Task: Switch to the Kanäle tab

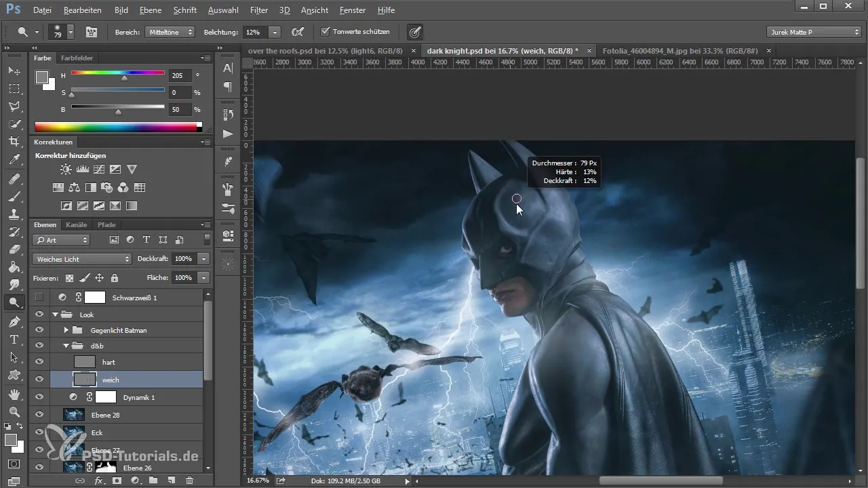Action: tap(75, 224)
